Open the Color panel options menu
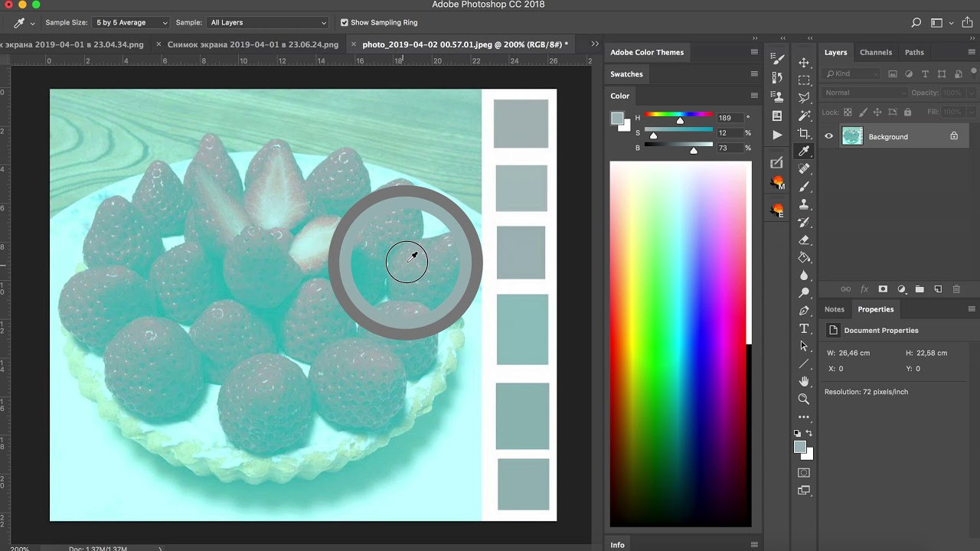This screenshot has width=980, height=551. (754, 96)
